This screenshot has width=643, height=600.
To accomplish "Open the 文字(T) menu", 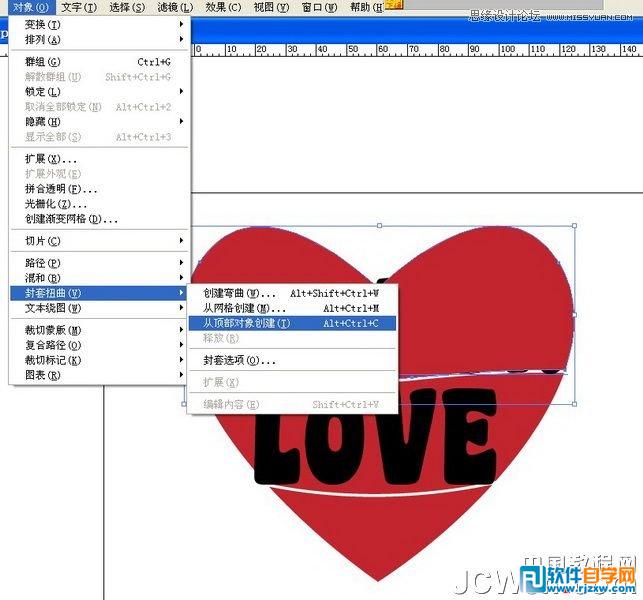I will (79, 7).
